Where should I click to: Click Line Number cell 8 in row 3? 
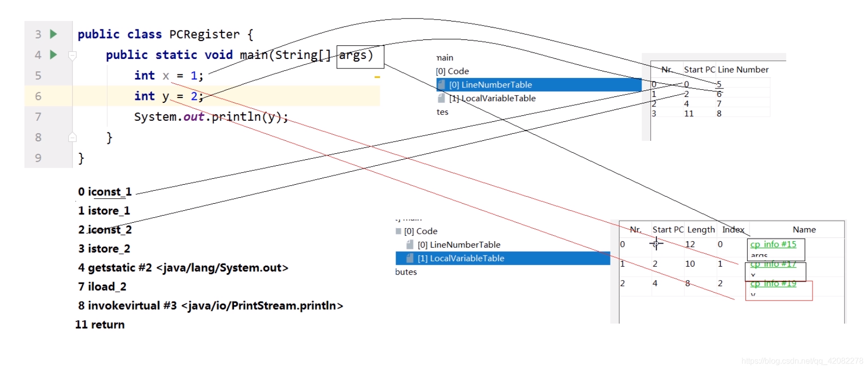[x=719, y=113]
